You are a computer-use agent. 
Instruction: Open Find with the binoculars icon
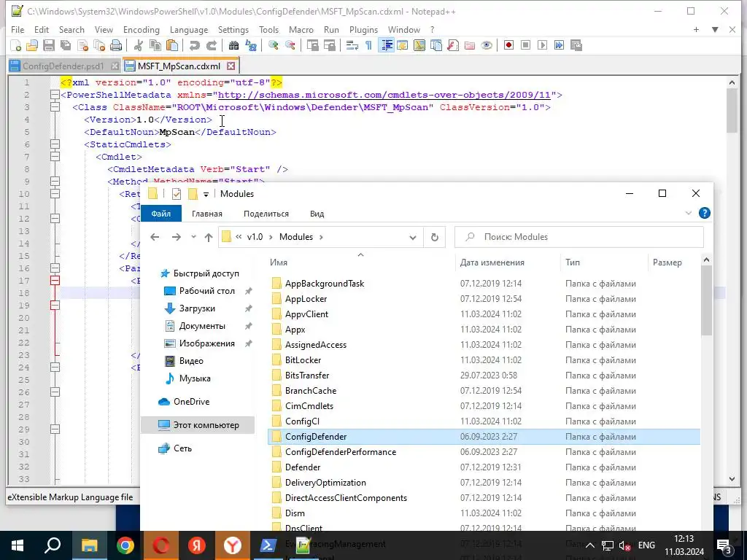(233, 45)
